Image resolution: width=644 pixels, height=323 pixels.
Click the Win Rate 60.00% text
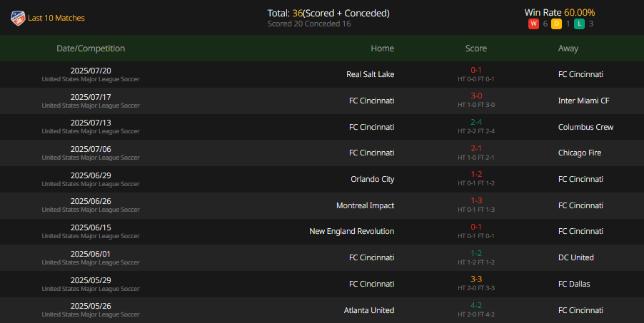(x=559, y=13)
